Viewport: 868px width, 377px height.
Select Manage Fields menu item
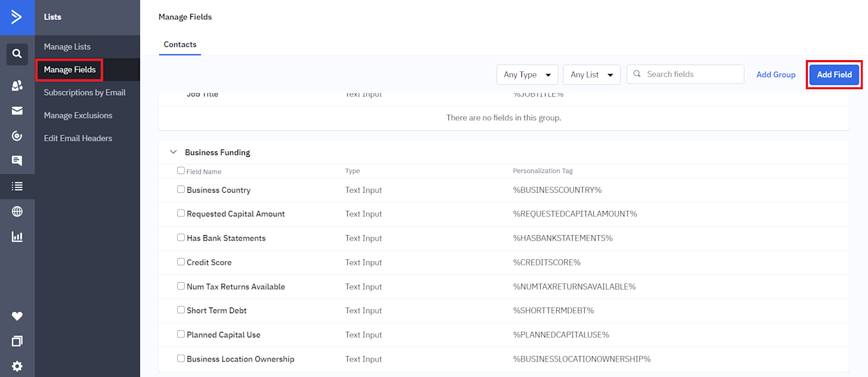point(69,69)
